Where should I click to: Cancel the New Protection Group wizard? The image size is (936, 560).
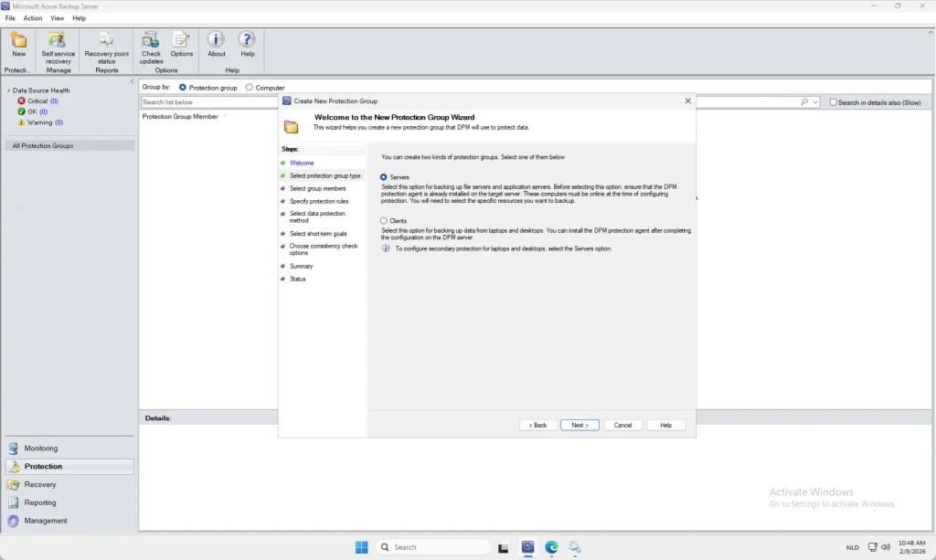click(x=622, y=426)
